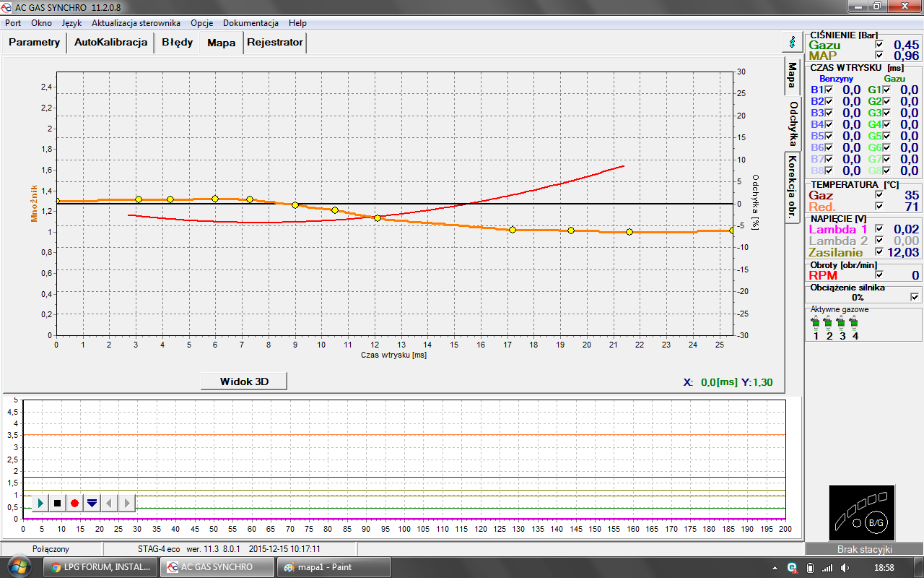The width and height of the screenshot is (924, 578).
Task: Select the yellow map point near 17 ms
Action: click(x=513, y=230)
